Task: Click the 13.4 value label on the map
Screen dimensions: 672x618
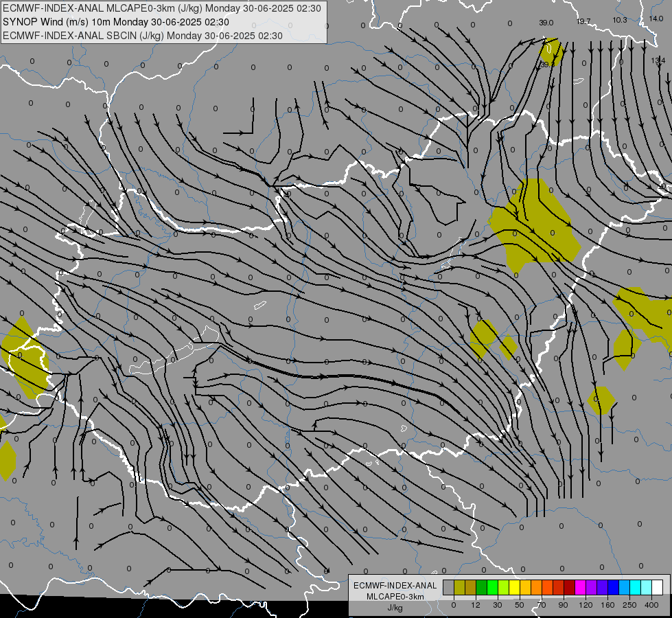Action: (658, 60)
